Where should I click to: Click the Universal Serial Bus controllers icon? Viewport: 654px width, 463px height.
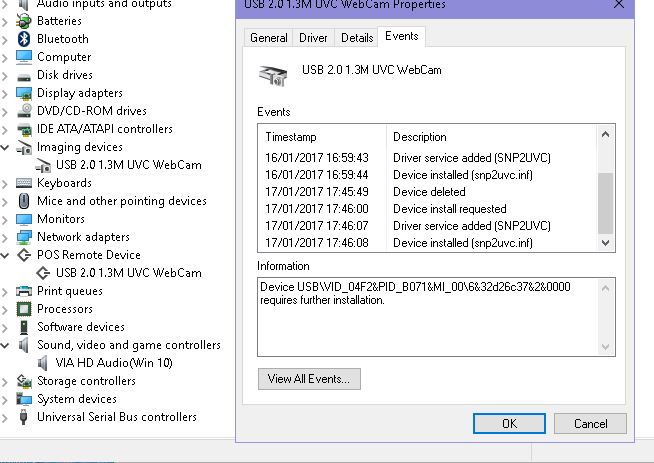click(24, 417)
